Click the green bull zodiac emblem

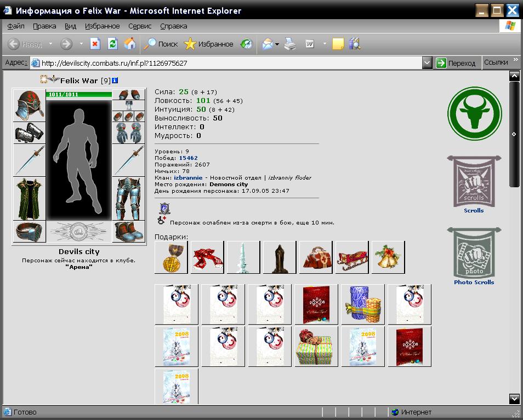474,113
